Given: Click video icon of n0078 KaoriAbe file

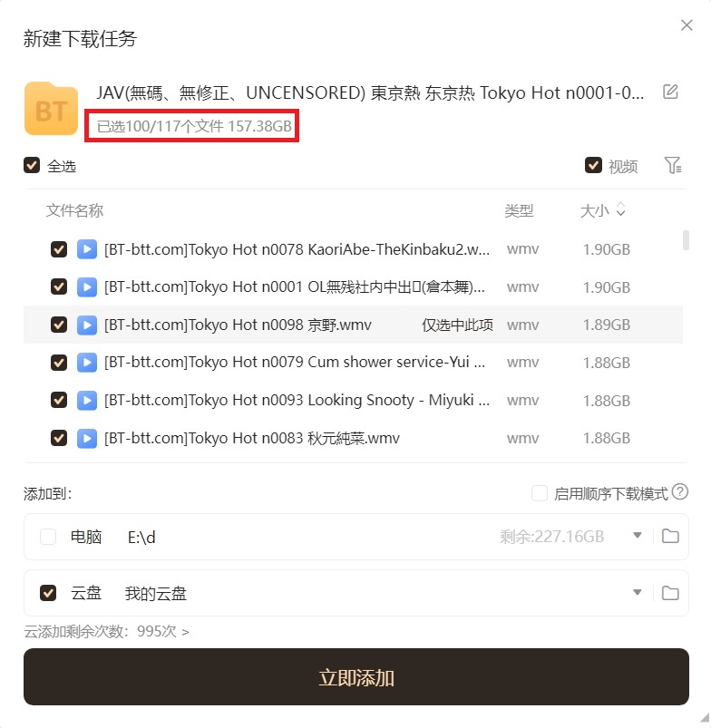Looking at the screenshot, I should pyautogui.click(x=87, y=249).
